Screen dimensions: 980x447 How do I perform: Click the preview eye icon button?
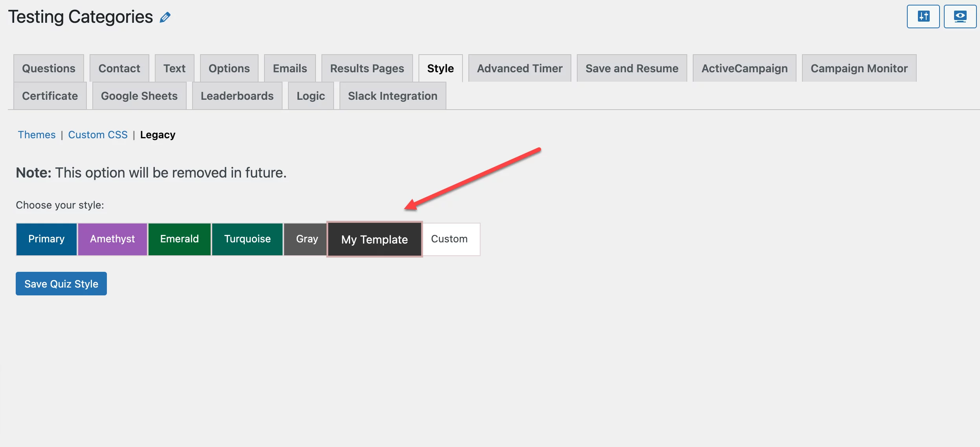pos(960,16)
